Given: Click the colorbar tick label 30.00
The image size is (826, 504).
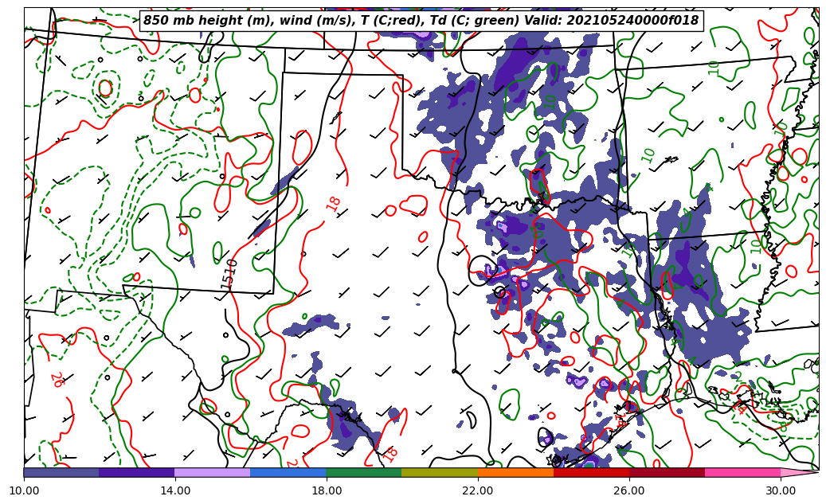Looking at the screenshot, I should (781, 490).
